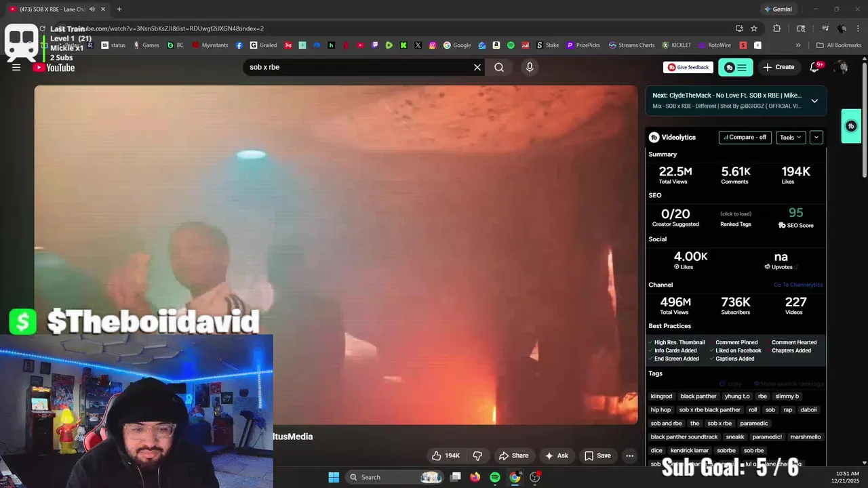Switch to Chrome in the taskbar
Screen dimensions: 868x488
pos(515,477)
